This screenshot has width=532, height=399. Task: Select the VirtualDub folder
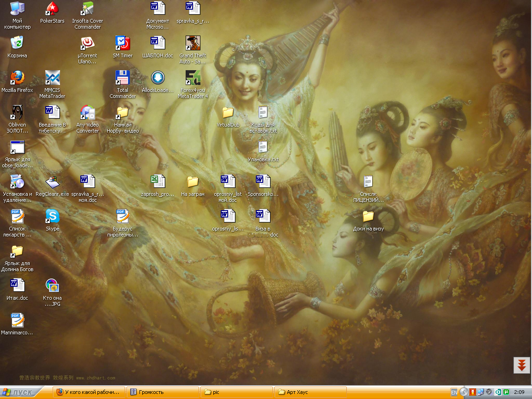pos(228,113)
